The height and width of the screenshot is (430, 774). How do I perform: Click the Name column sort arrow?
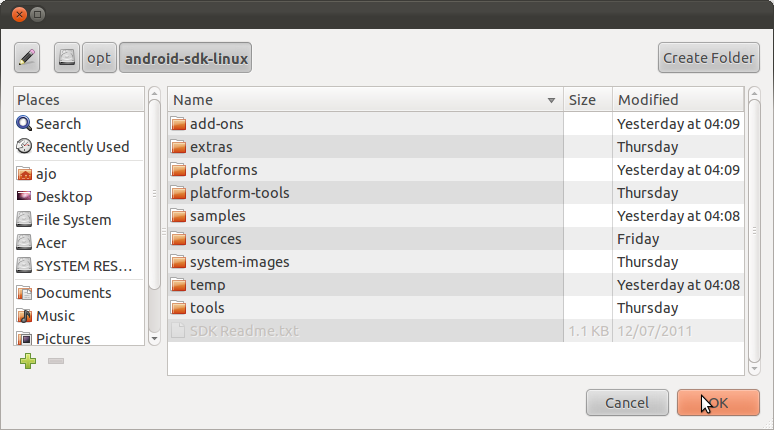click(x=551, y=100)
